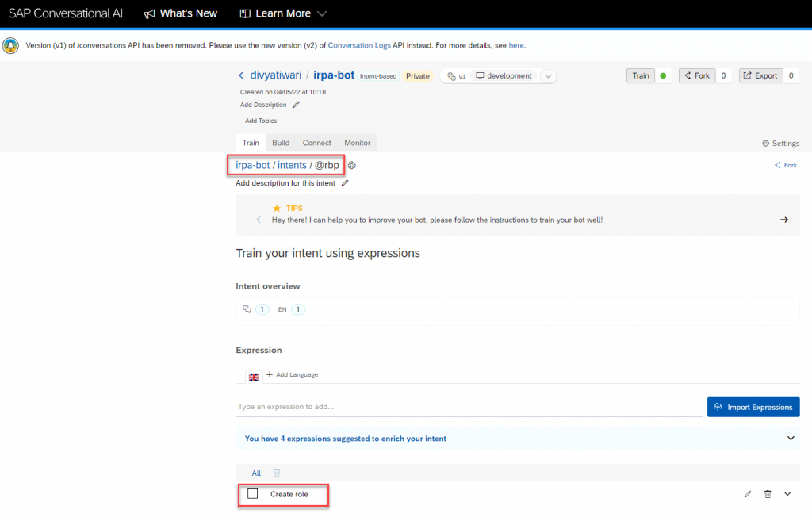
Task: Click the green training status dot
Action: (x=663, y=75)
